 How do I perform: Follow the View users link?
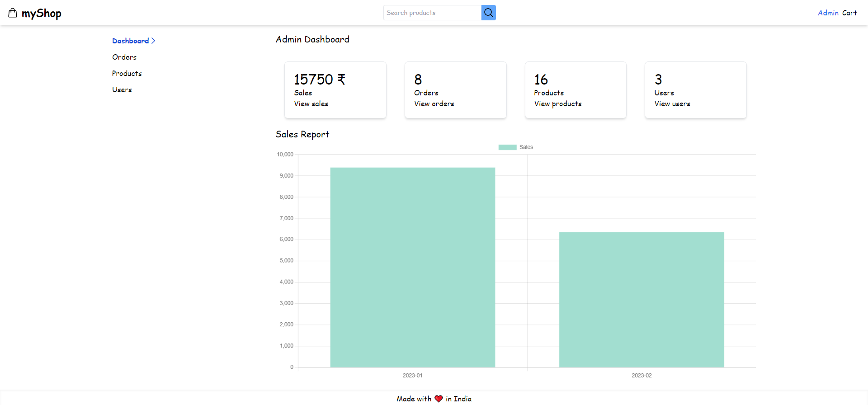(x=672, y=104)
